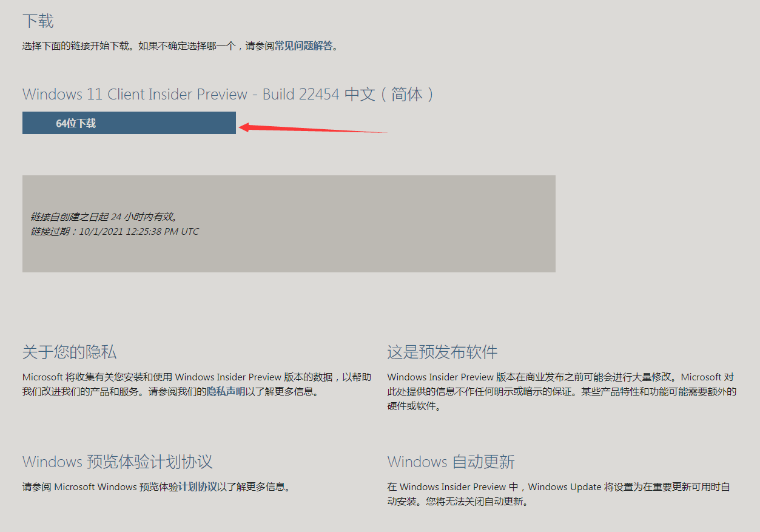Open the 隐私声明 privacy statement link
This screenshot has width=760, height=532.
[226, 392]
